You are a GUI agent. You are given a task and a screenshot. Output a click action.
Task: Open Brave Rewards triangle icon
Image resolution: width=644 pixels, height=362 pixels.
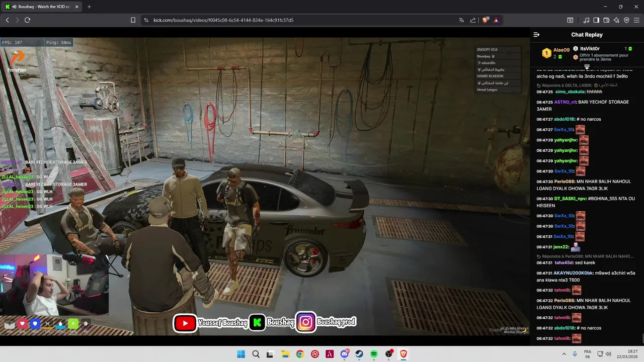click(x=496, y=20)
